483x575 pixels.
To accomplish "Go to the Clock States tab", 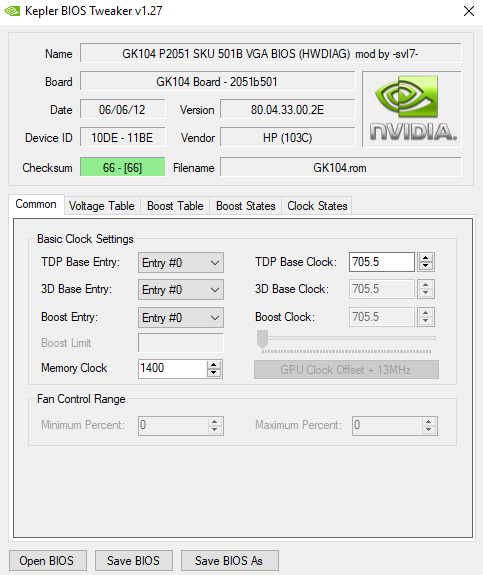I will [317, 206].
